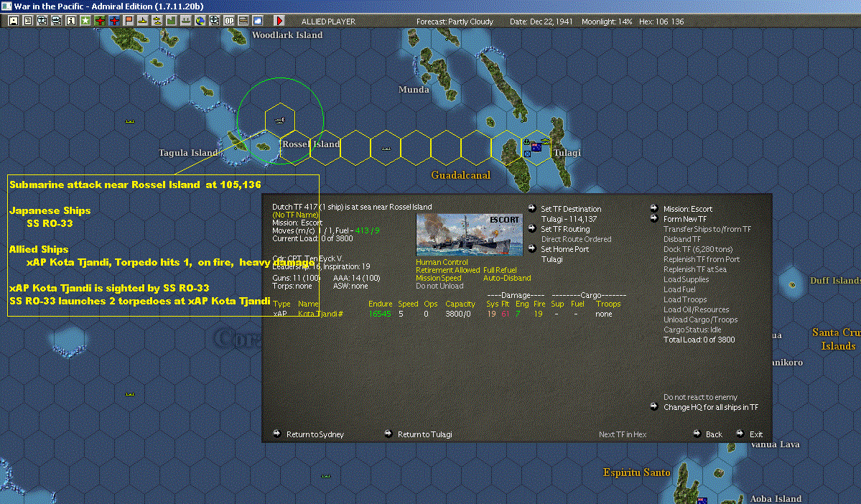Click arrow beside Set TF Routing

pos(531,228)
